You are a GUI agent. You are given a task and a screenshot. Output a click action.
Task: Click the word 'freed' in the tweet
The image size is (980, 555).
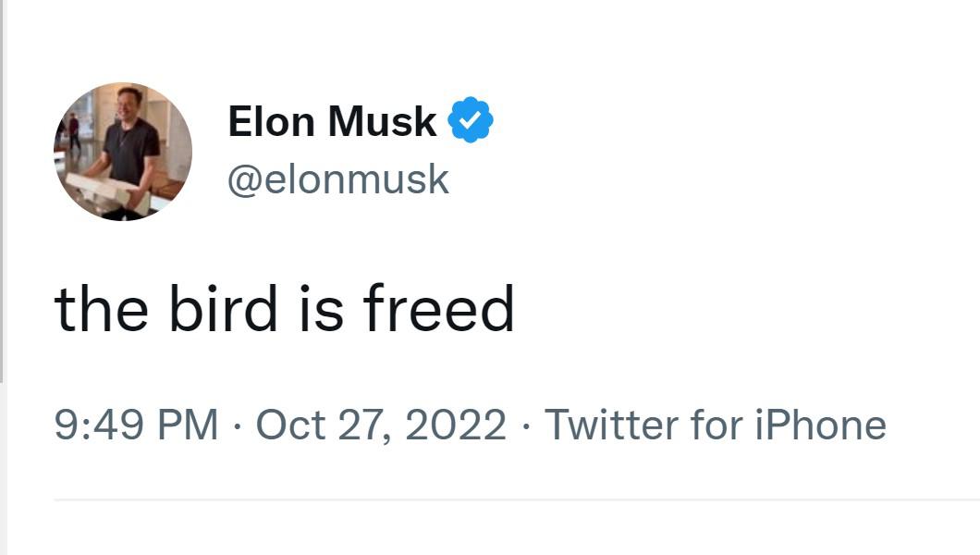(438, 309)
